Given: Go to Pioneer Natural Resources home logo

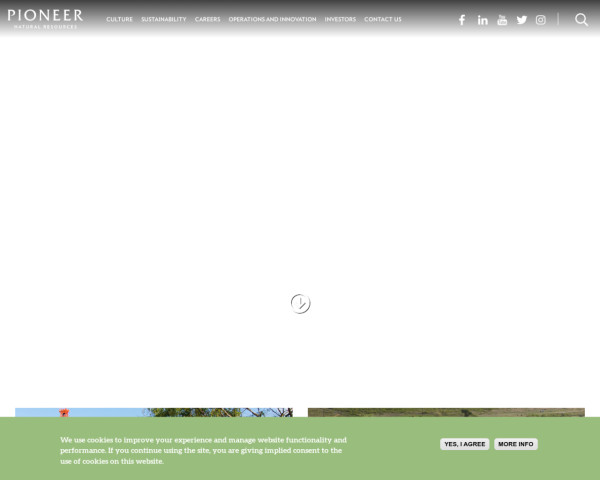Looking at the screenshot, I should [x=45, y=19].
